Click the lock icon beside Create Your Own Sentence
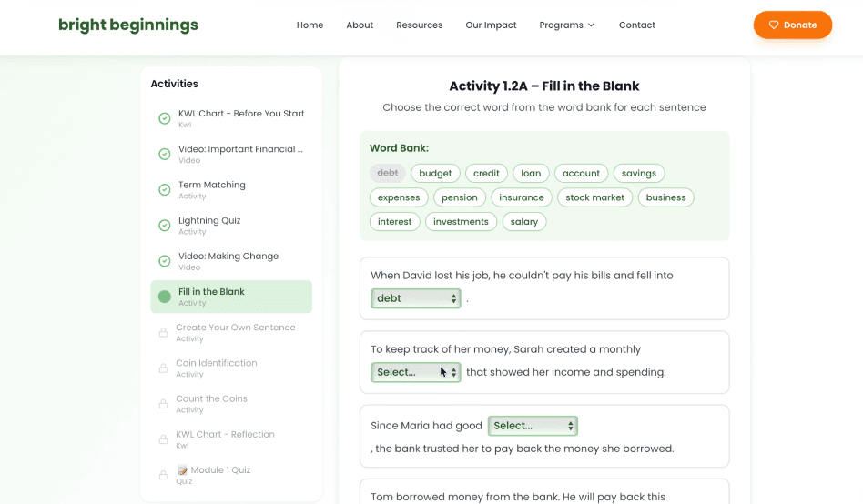 (x=163, y=333)
